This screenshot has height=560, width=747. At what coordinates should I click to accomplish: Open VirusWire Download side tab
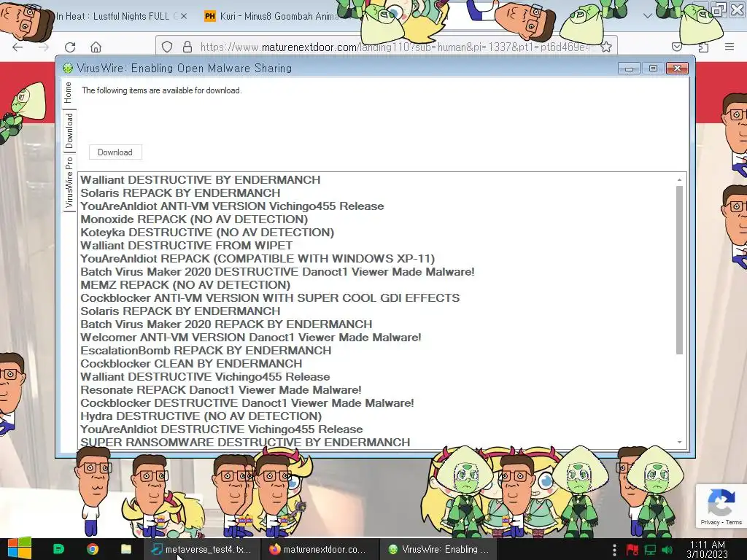point(69,131)
